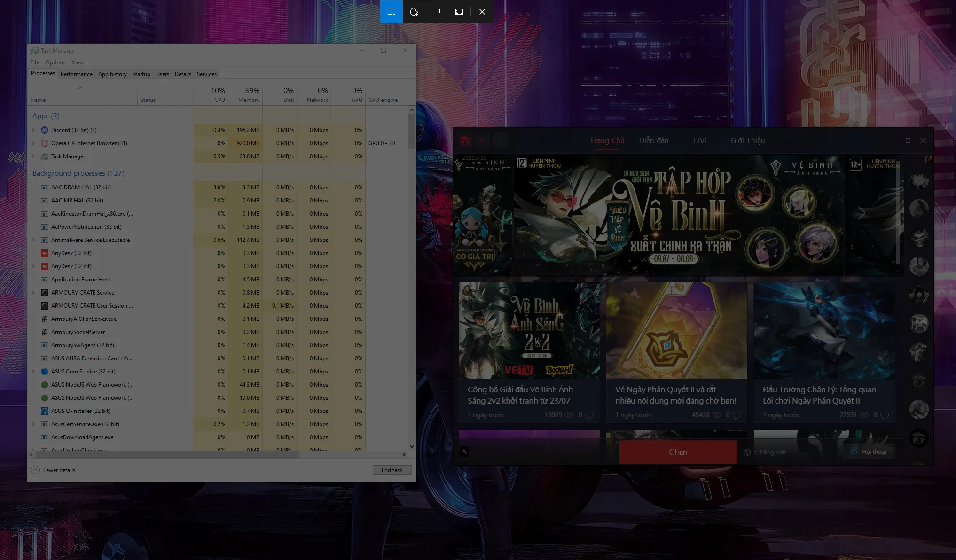Sort processes by the CPU column header
Viewport: 956px width, 560px height.
[211, 95]
